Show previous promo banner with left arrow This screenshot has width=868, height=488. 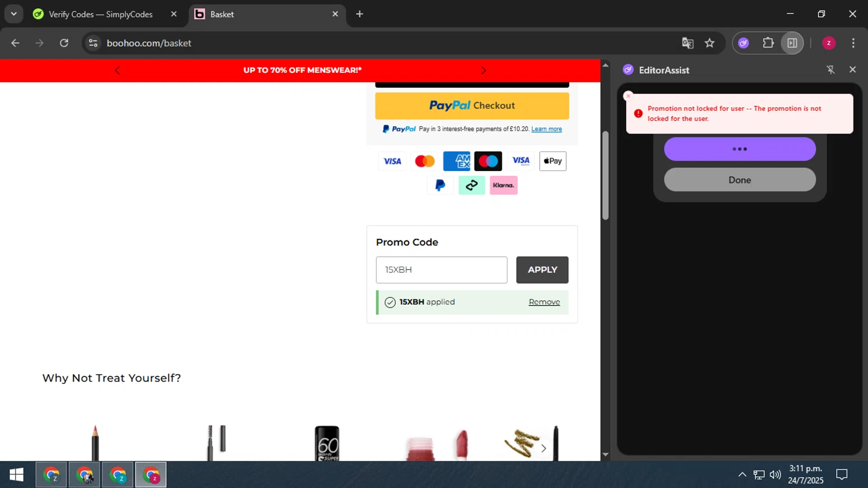117,71
